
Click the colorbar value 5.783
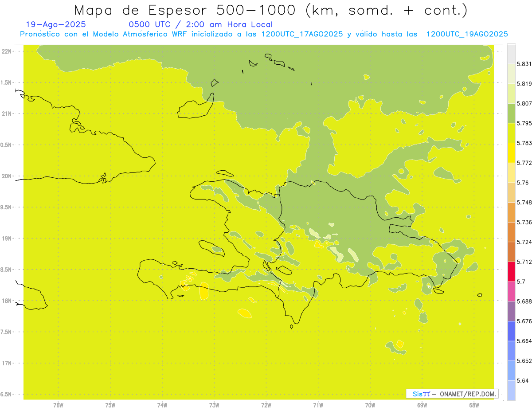point(524,143)
